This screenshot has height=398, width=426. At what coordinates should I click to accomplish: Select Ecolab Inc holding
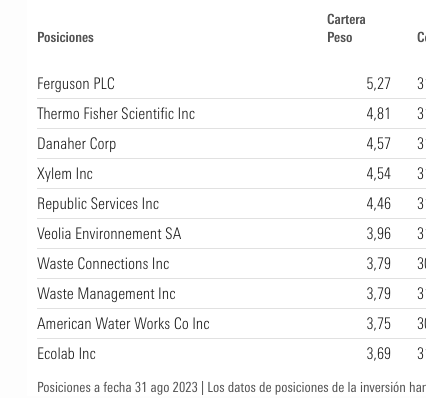(x=66, y=354)
